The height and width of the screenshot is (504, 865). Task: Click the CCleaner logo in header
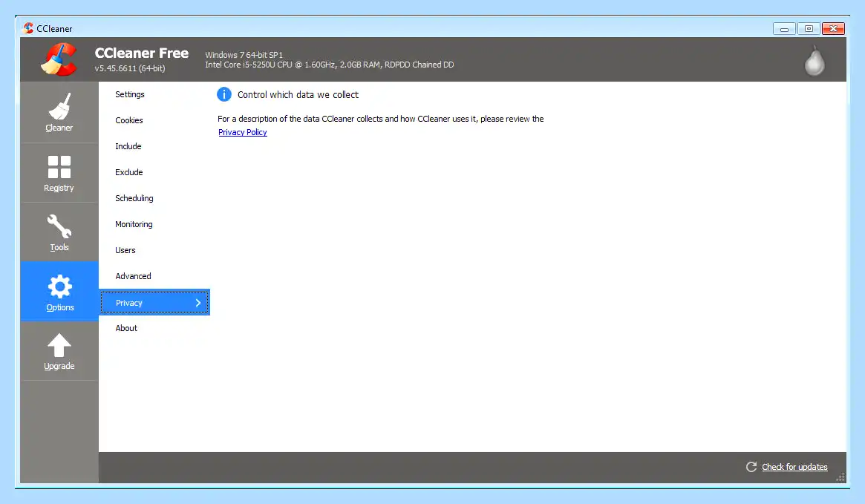tap(59, 59)
